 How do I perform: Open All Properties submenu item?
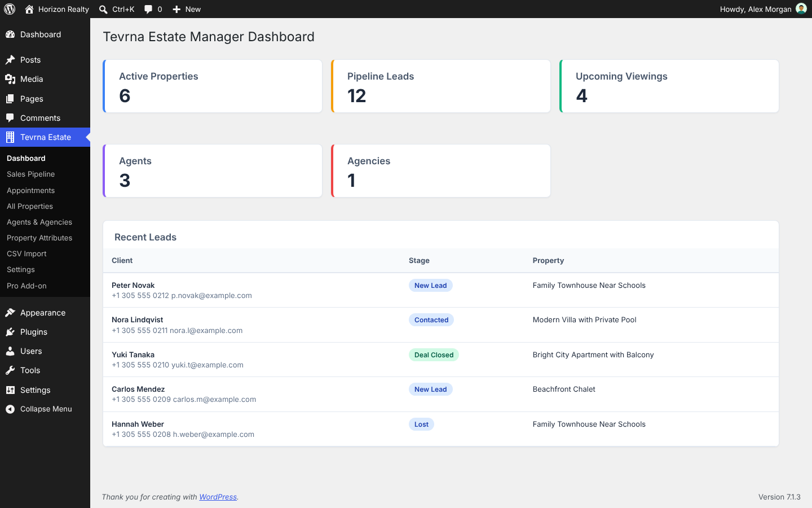coord(30,207)
